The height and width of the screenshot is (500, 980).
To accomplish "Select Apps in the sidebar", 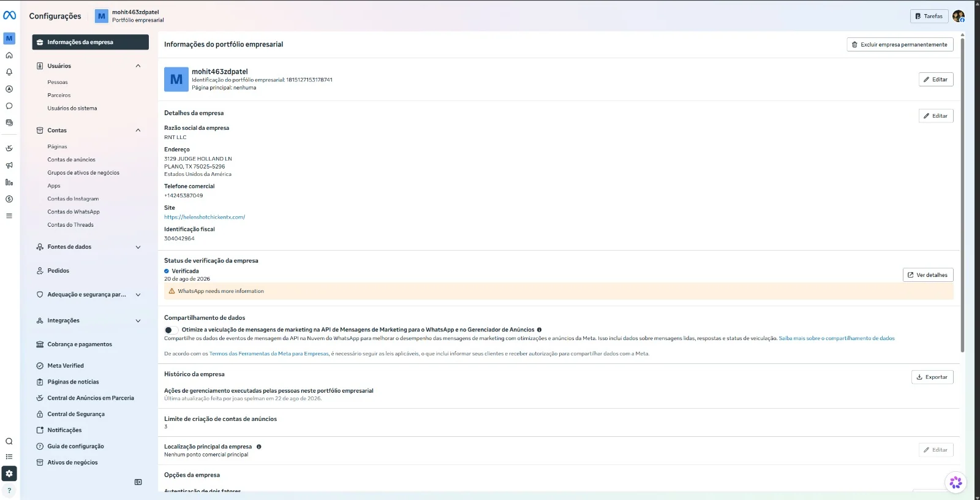I will (x=54, y=186).
